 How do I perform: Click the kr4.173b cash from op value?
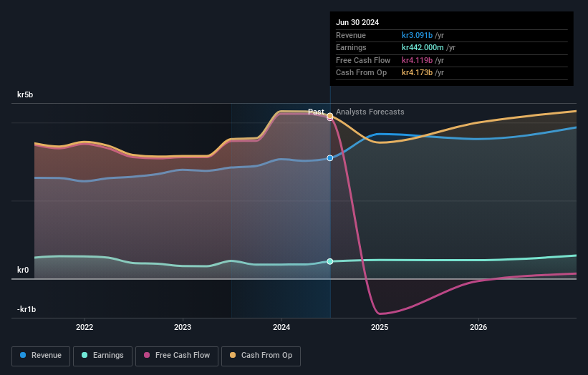pos(417,73)
